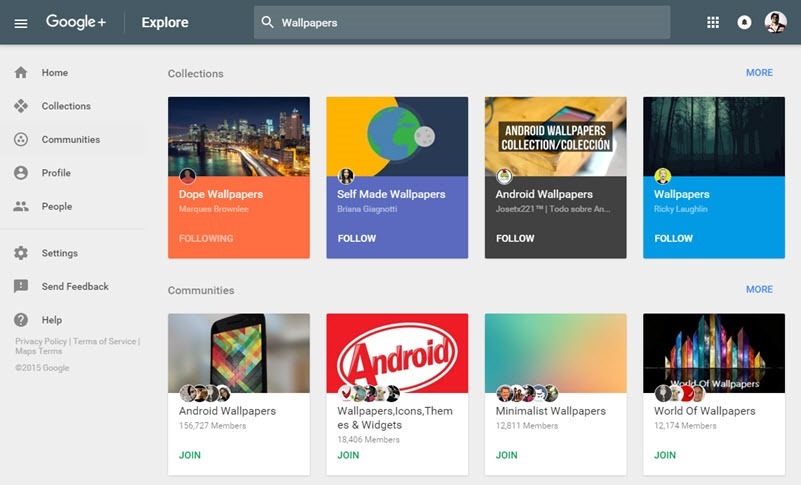Click the Google+ logo
This screenshot has width=801, height=485.
coord(76,22)
